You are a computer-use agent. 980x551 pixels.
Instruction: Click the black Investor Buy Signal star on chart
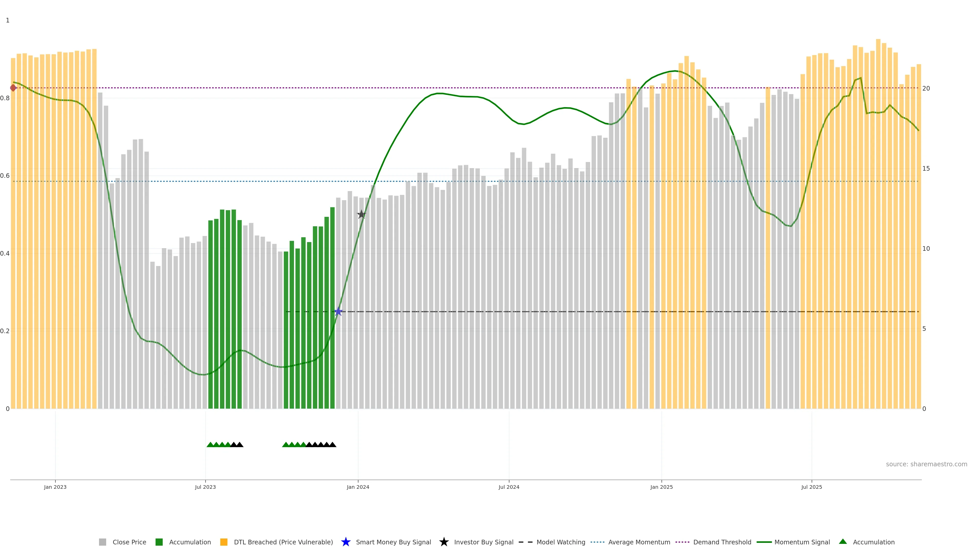point(361,215)
